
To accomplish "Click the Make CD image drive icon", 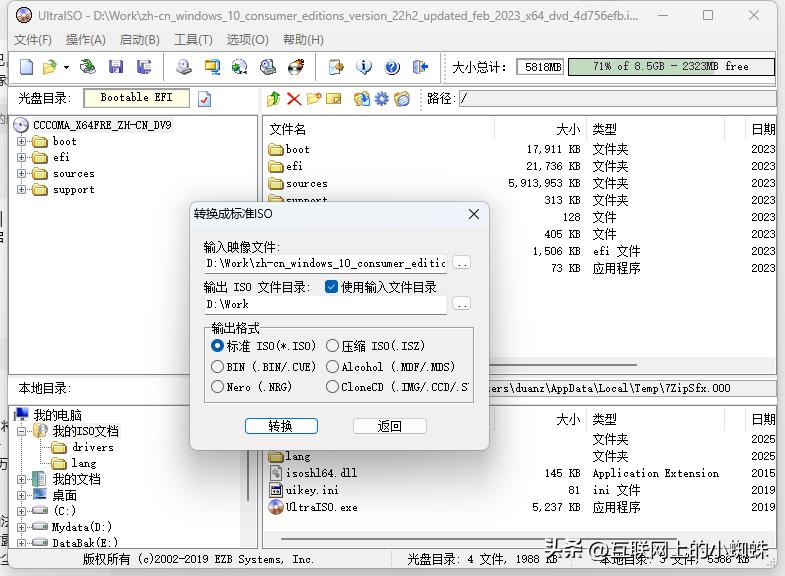I will pos(184,67).
